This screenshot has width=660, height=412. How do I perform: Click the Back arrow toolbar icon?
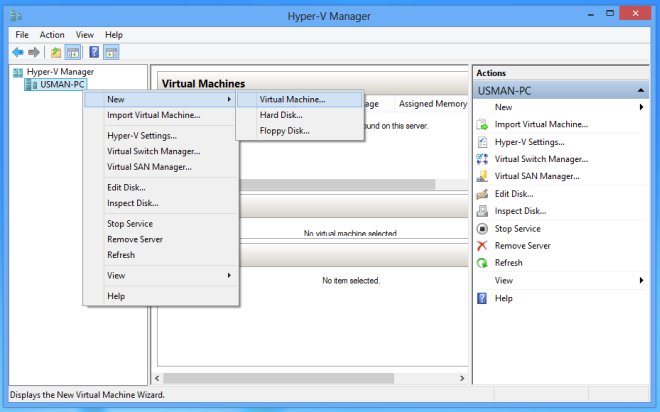coord(18,53)
